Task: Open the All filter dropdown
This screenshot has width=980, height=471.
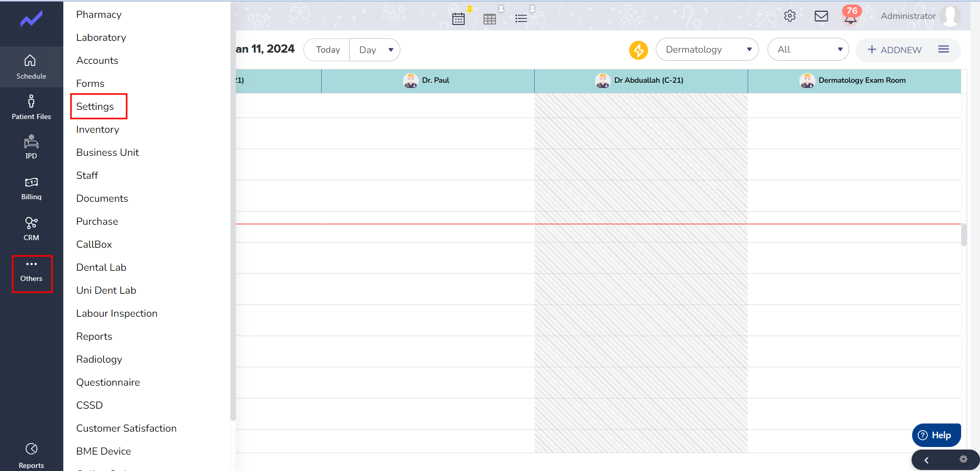Action: (x=808, y=50)
